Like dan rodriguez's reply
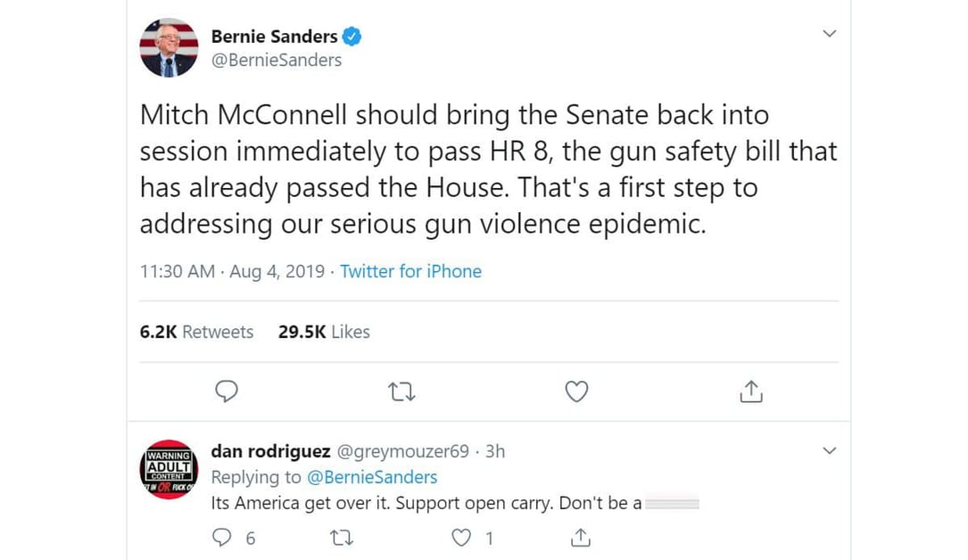The image size is (968, 560). coord(461,537)
